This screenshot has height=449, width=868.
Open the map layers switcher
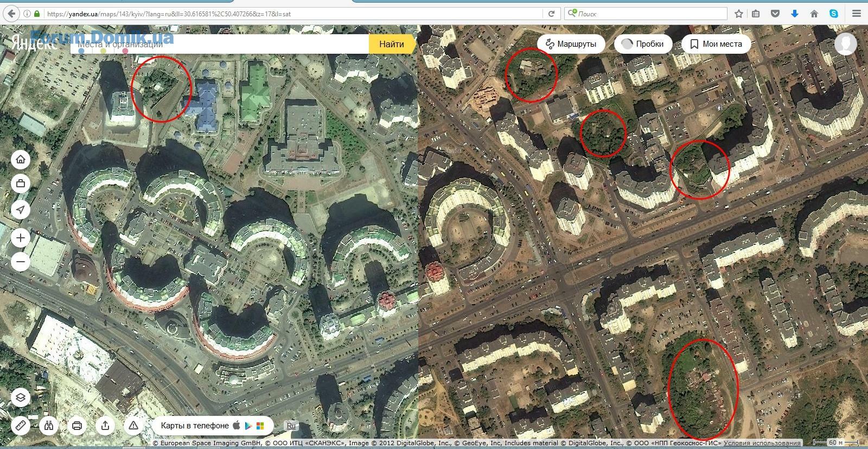[x=21, y=397]
